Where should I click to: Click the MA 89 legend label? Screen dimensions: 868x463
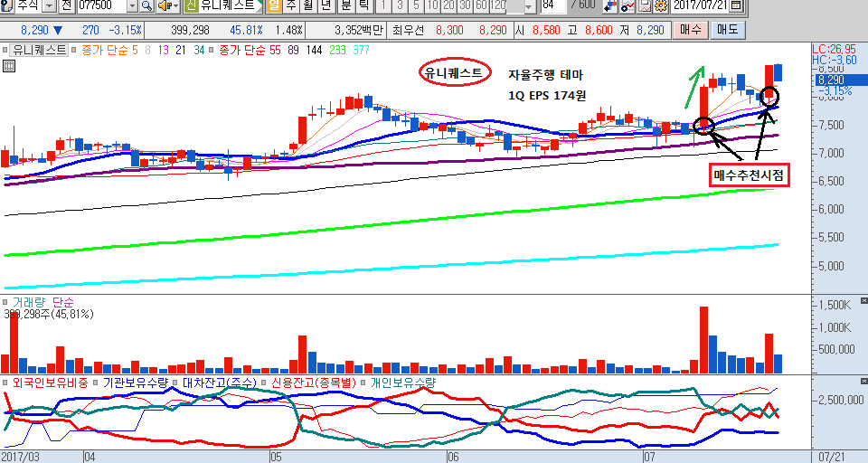pyautogui.click(x=293, y=50)
